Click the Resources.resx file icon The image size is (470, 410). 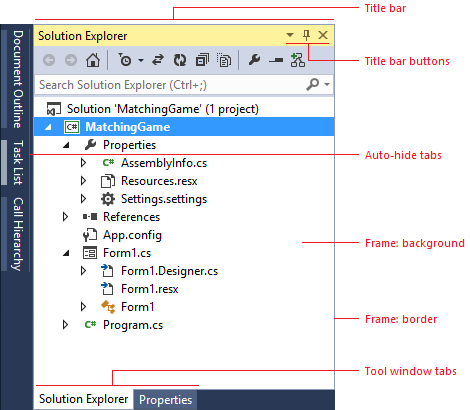coord(108,181)
